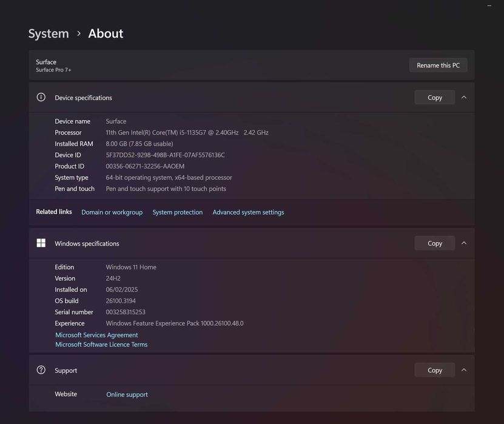504x424 pixels.
Task: Go back to System breadcrumb
Action: click(x=49, y=34)
